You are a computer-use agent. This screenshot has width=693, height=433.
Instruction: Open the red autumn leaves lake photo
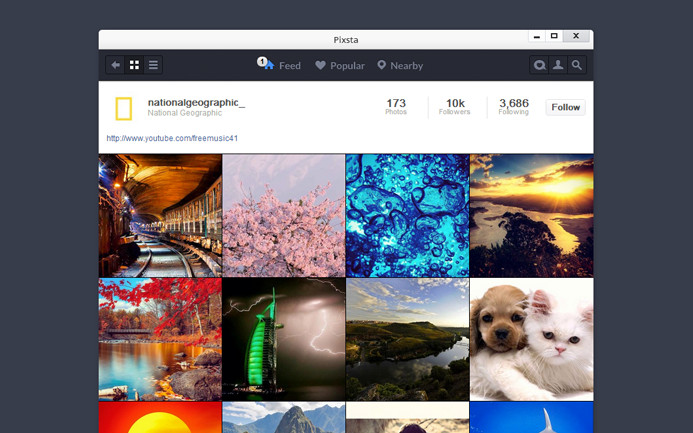160,339
